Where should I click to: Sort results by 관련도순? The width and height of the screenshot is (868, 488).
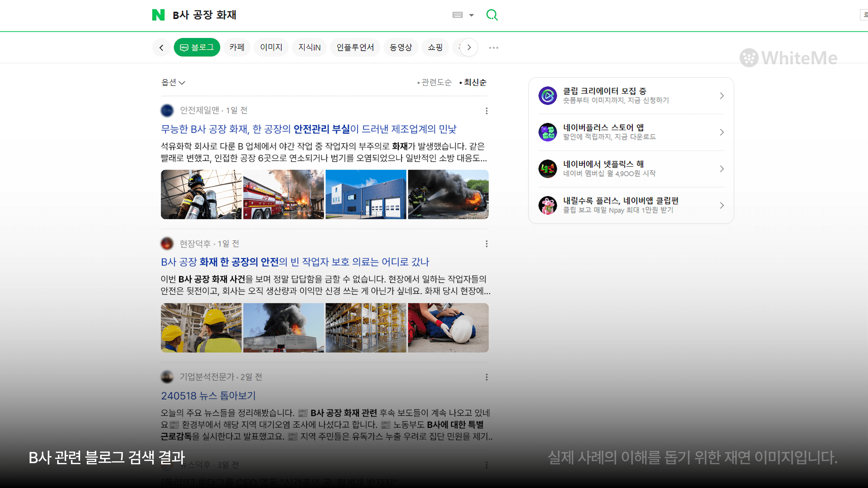coord(435,82)
